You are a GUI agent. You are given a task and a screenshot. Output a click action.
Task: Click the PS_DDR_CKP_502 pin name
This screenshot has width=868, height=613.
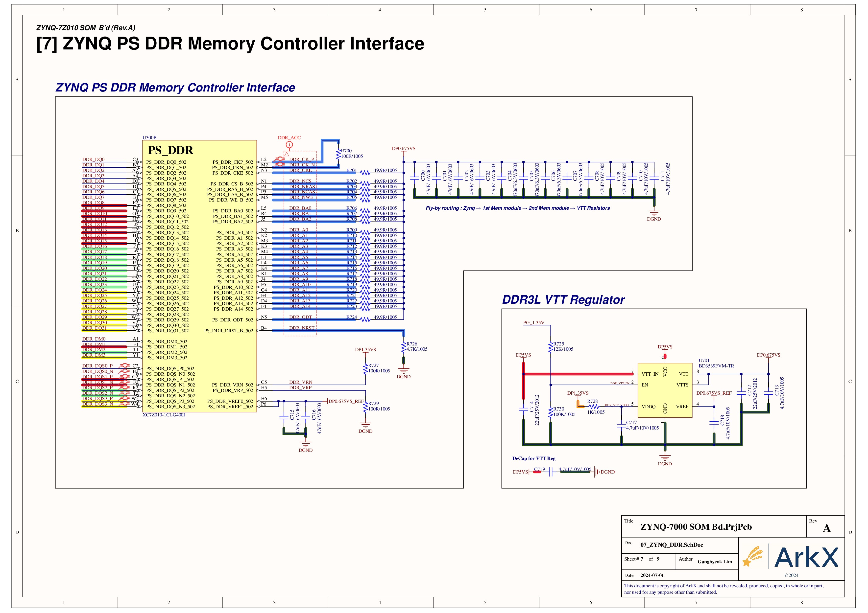(233, 162)
